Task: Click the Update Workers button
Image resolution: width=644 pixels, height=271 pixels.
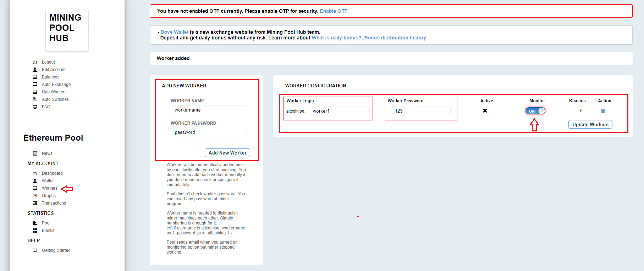Action: click(x=590, y=124)
